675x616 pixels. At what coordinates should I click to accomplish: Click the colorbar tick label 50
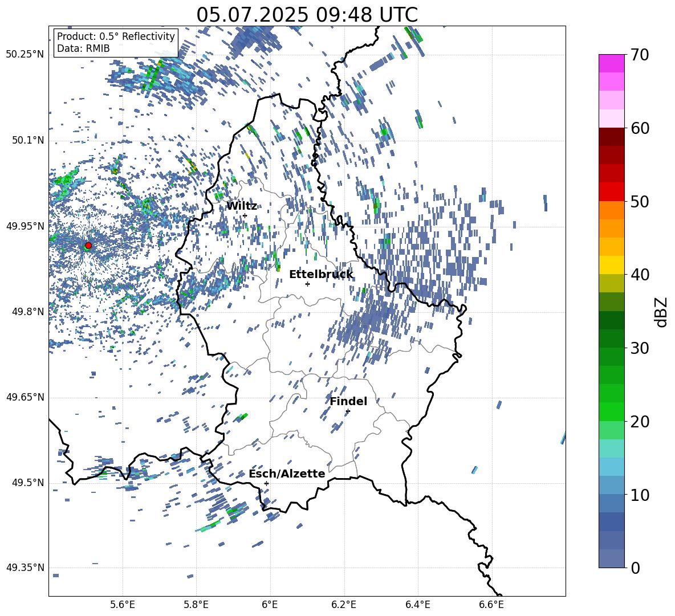pos(640,202)
